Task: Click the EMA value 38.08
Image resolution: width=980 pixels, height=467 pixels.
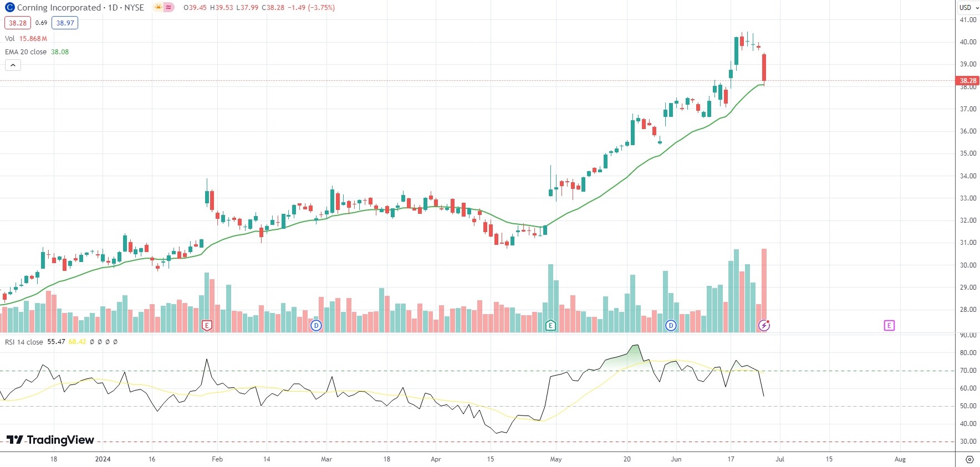Action: [60, 52]
